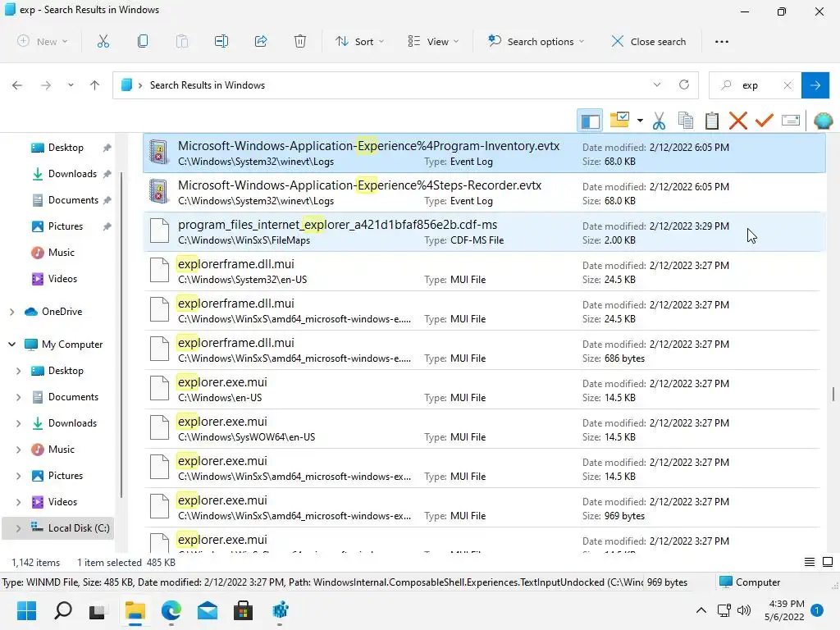Refresh the search results
The width and height of the screenshot is (840, 630).
click(684, 84)
